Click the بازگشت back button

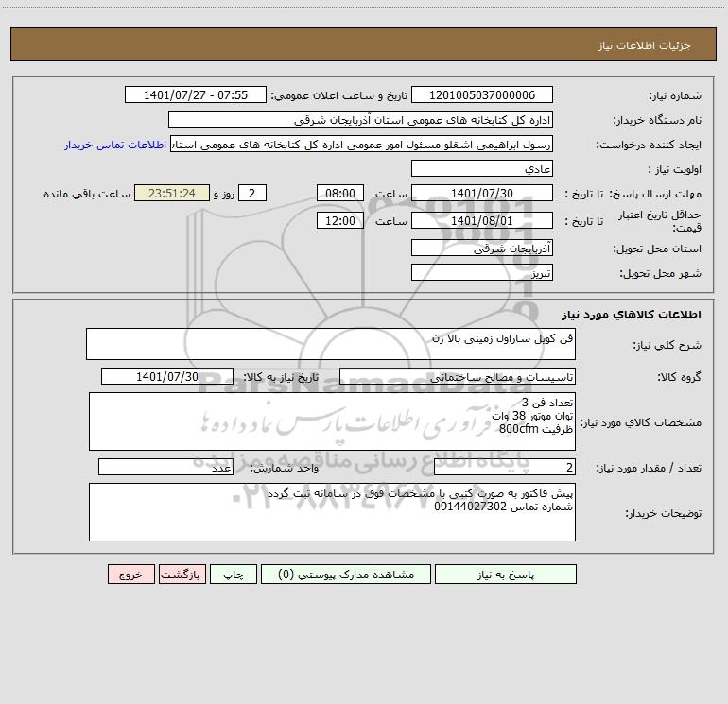[182, 575]
